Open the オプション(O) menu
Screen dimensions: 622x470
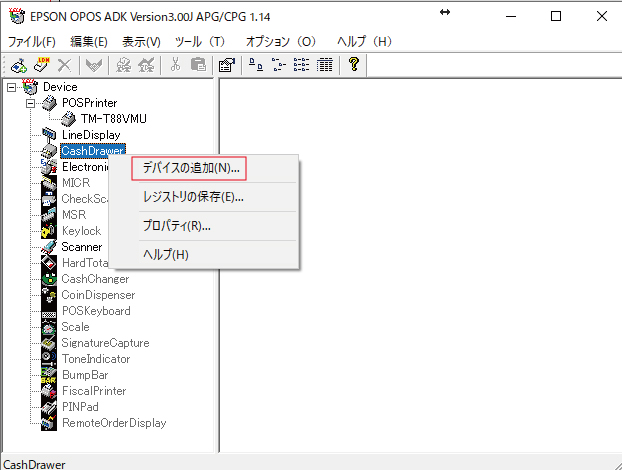pyautogui.click(x=281, y=41)
